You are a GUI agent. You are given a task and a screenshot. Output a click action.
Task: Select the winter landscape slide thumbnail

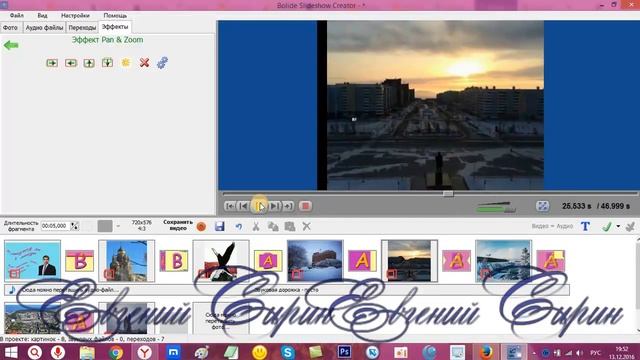504,261
